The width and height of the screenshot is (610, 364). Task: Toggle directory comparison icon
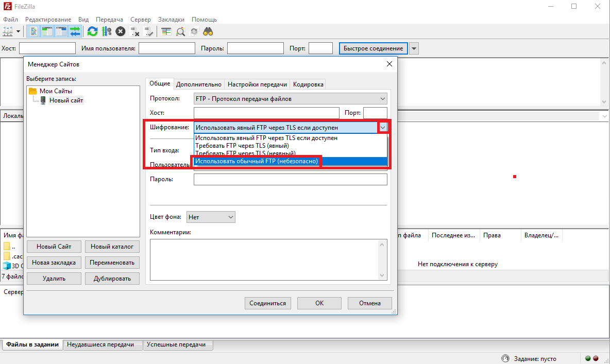pos(180,31)
